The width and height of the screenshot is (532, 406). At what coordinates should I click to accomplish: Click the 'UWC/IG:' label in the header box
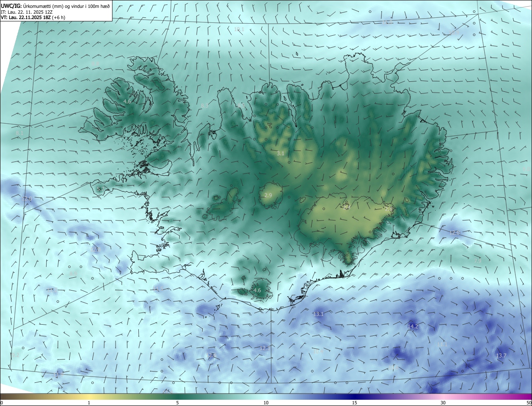click(x=11, y=7)
